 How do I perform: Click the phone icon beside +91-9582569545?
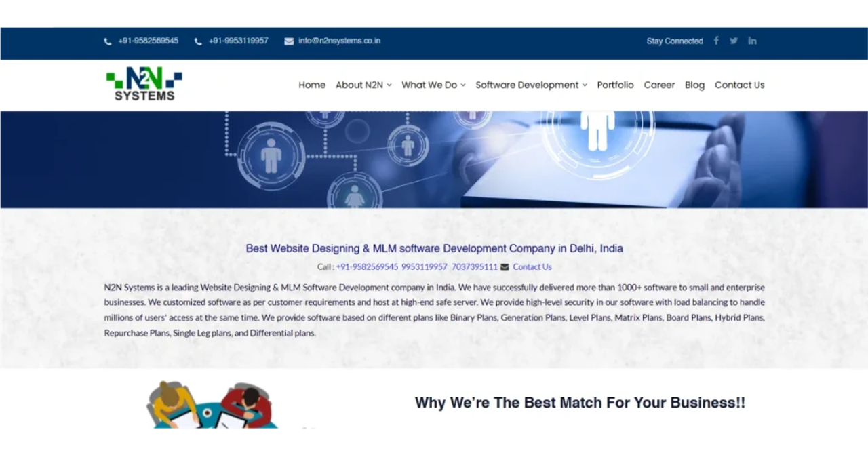[x=108, y=41]
